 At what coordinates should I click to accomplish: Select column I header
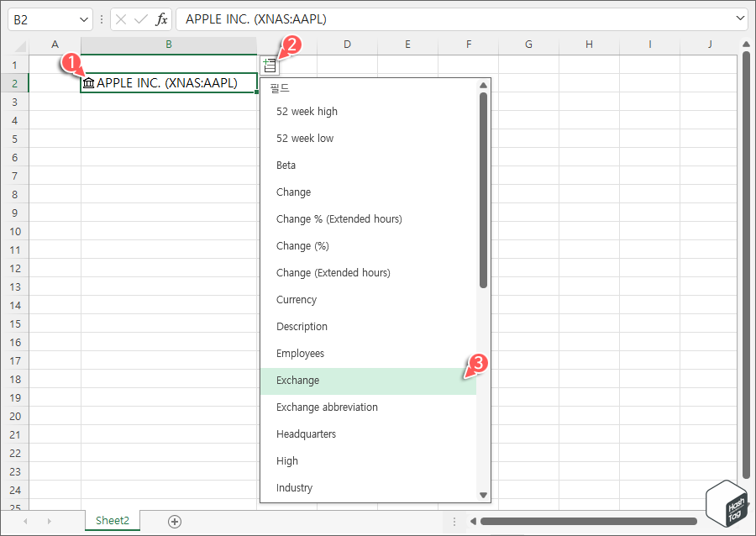650,45
